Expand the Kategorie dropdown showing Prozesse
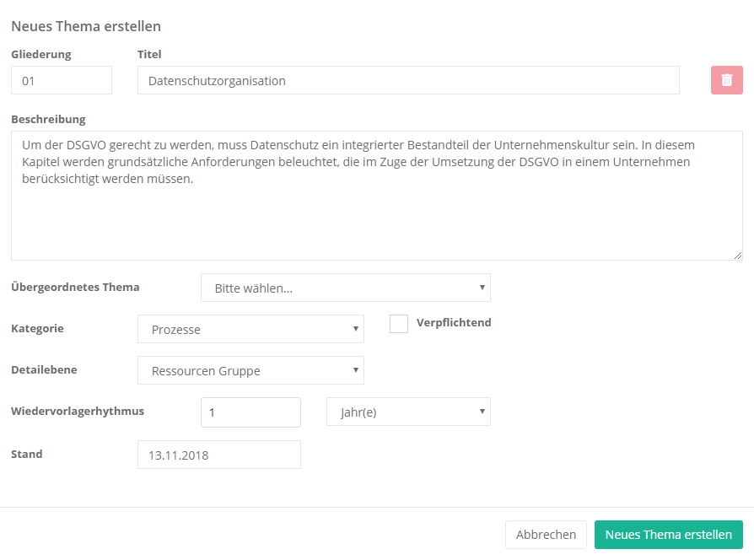 point(250,329)
